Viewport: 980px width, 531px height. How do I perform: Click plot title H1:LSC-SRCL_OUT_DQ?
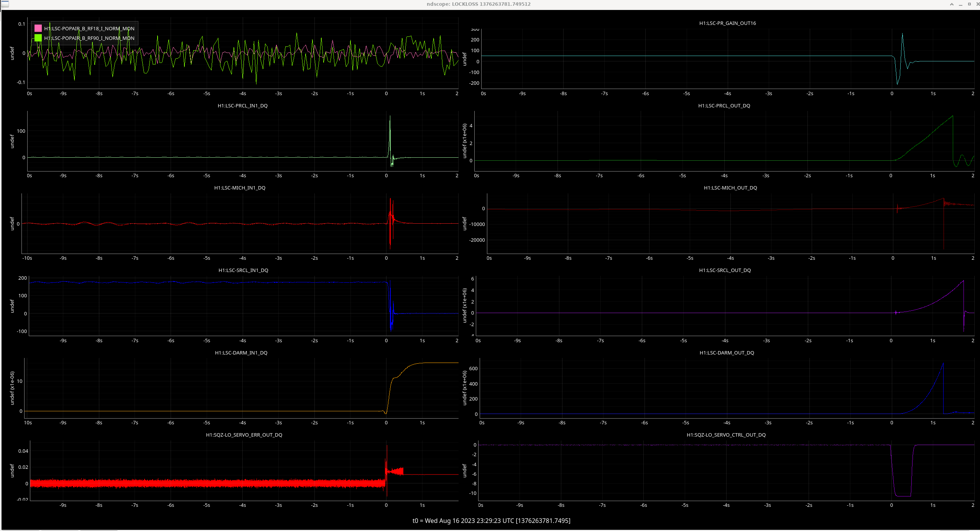pyautogui.click(x=725, y=270)
